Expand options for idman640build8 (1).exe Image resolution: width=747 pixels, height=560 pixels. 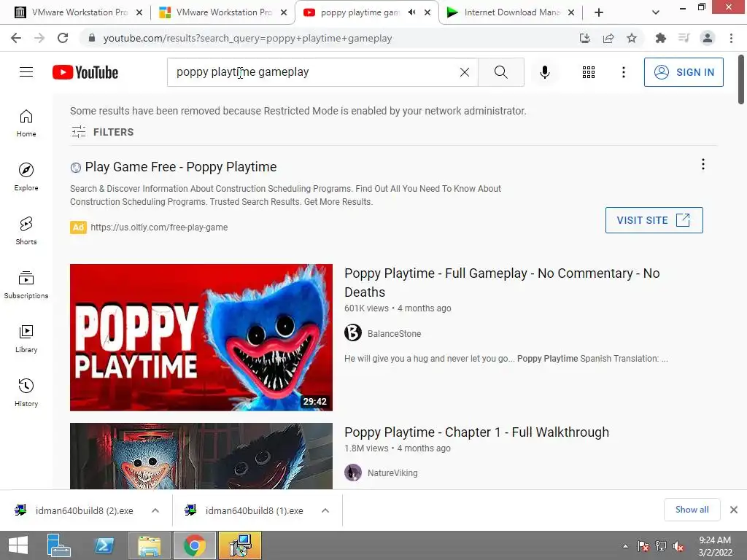(325, 510)
